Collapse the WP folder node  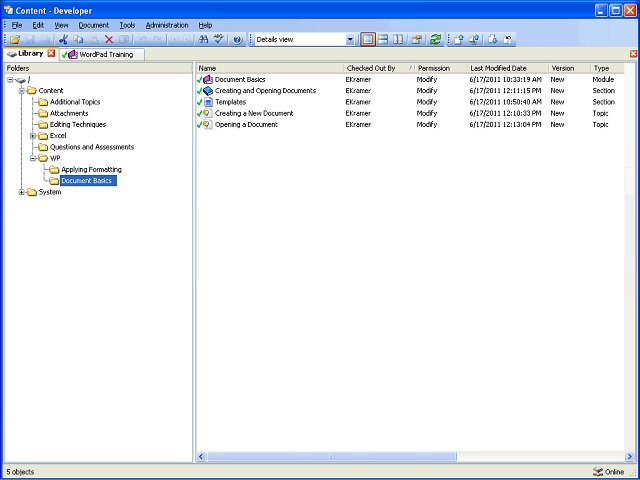pos(33,158)
